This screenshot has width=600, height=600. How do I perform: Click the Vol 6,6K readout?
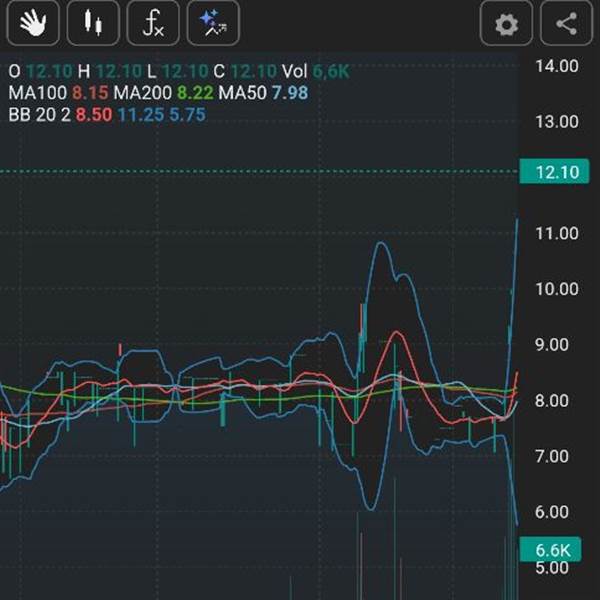click(x=316, y=72)
